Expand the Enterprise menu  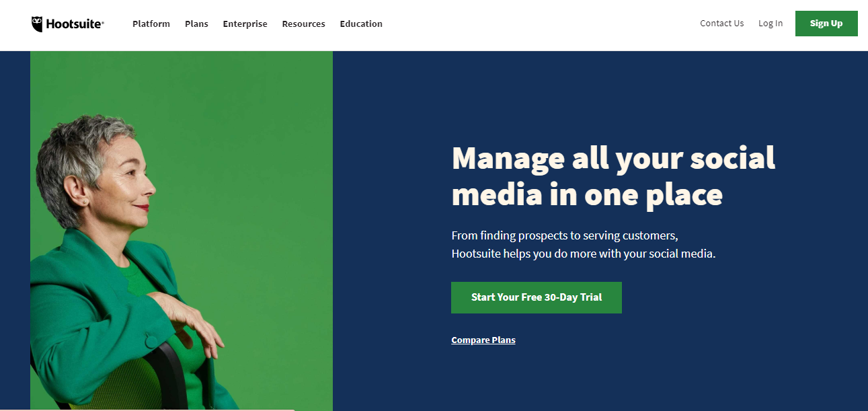point(245,24)
